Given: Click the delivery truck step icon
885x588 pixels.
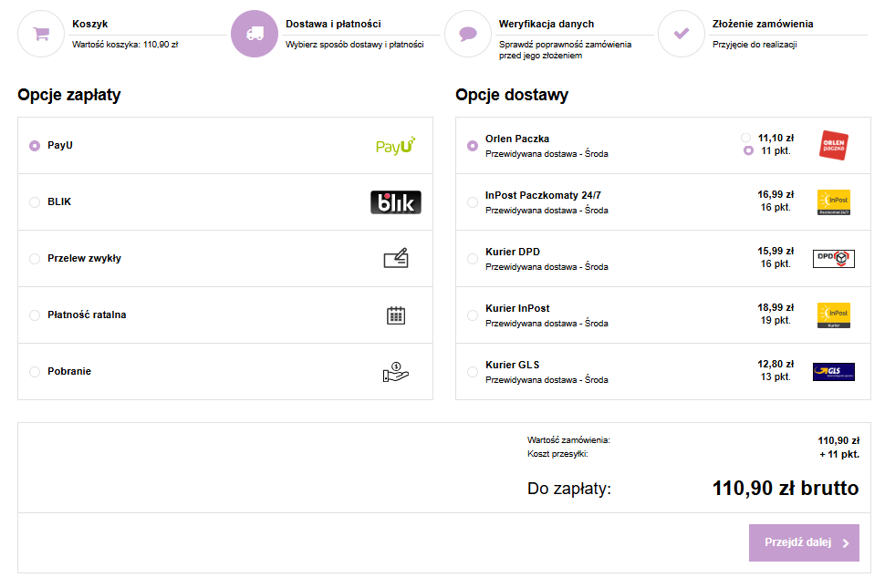Looking at the screenshot, I should (255, 34).
